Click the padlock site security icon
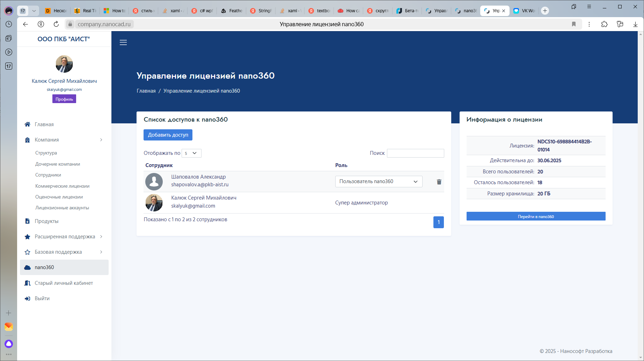 click(x=70, y=24)
